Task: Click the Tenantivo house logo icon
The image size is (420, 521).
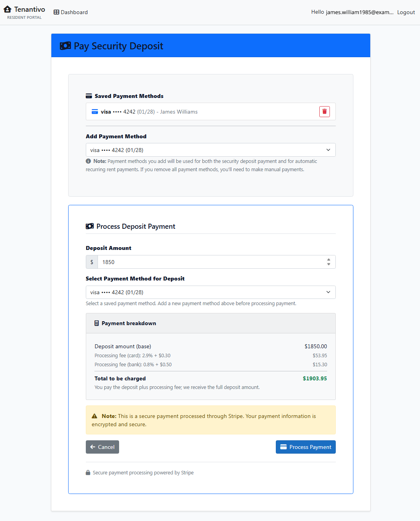Action: [7, 9]
